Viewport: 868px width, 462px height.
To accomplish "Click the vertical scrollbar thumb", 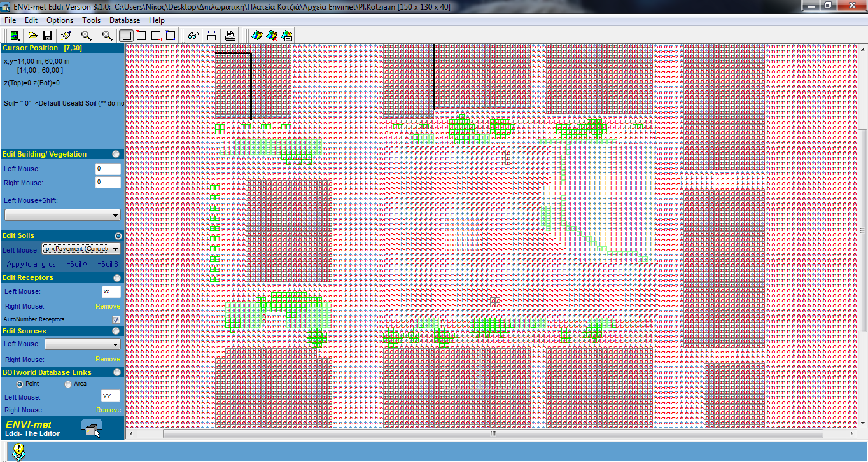I will click(863, 230).
